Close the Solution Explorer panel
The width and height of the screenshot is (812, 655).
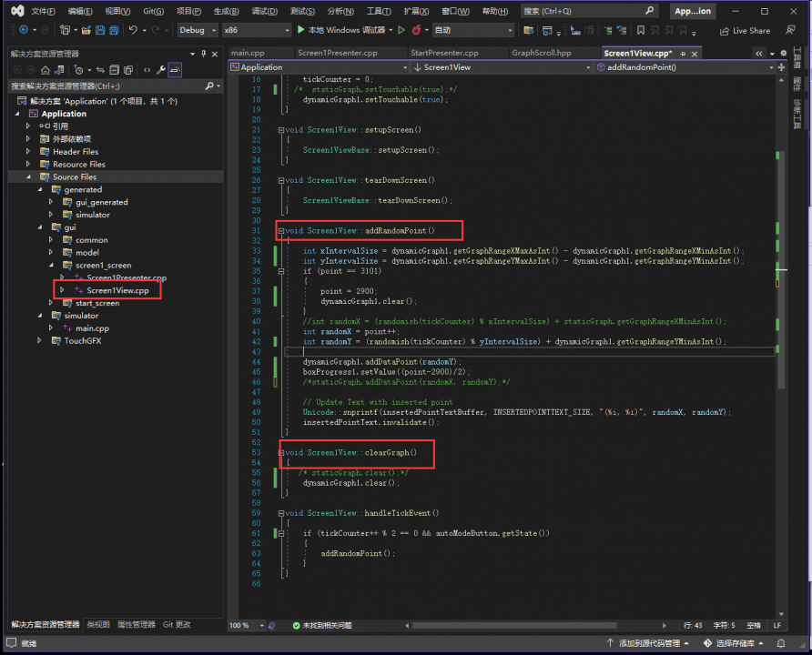pos(215,54)
